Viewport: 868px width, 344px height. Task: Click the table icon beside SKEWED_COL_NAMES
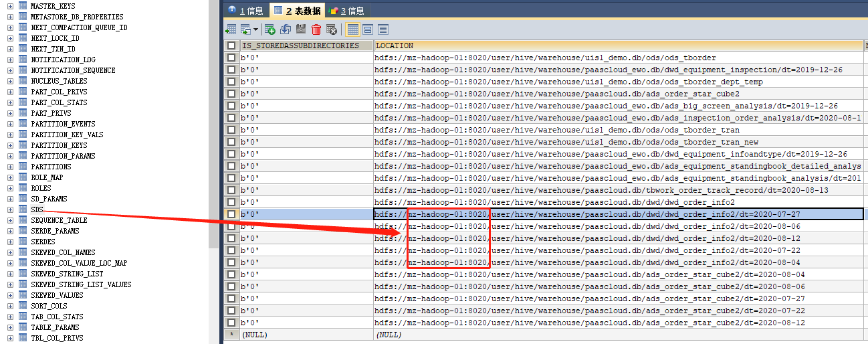click(22, 252)
